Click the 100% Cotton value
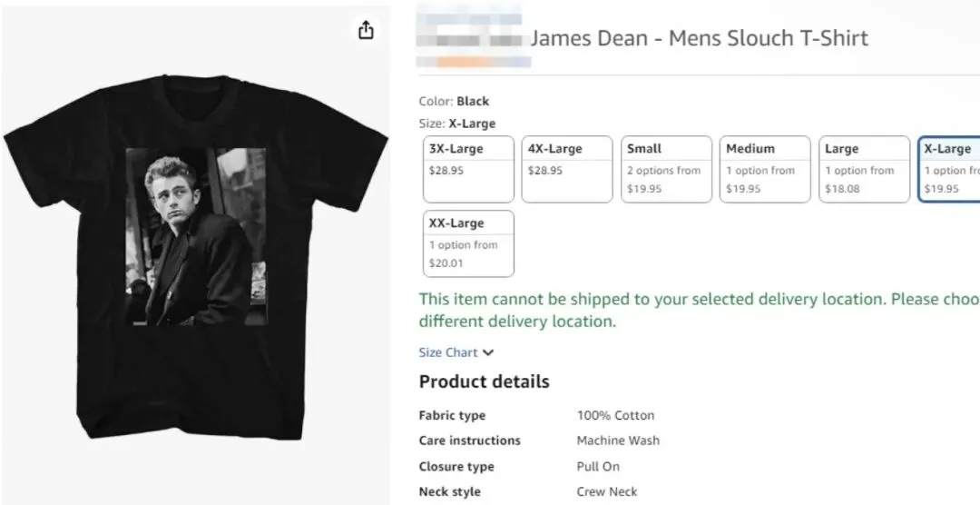 tap(615, 415)
